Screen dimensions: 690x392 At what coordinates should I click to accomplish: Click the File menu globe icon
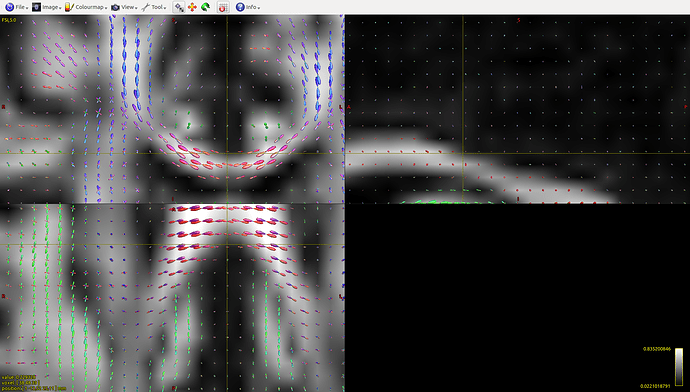9,7
